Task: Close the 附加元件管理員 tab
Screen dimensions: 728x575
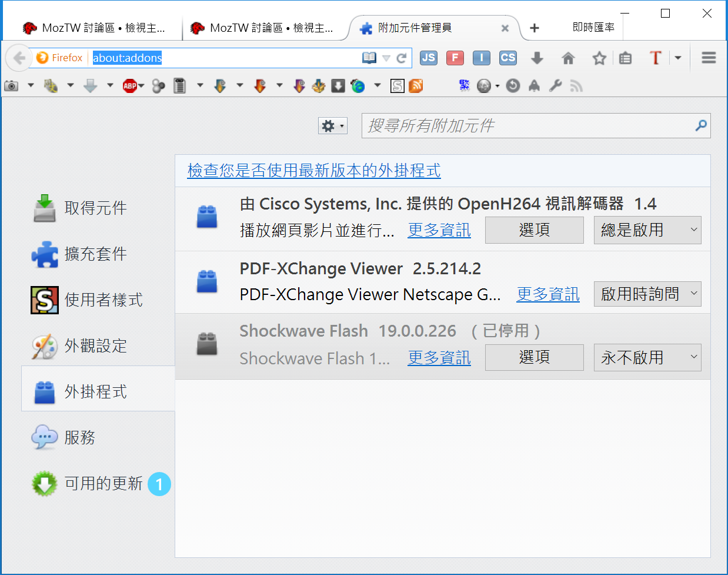Action: (x=505, y=28)
